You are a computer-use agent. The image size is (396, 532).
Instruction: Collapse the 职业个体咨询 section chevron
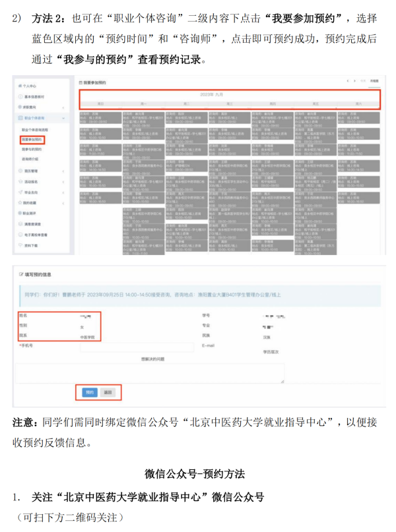(64, 117)
